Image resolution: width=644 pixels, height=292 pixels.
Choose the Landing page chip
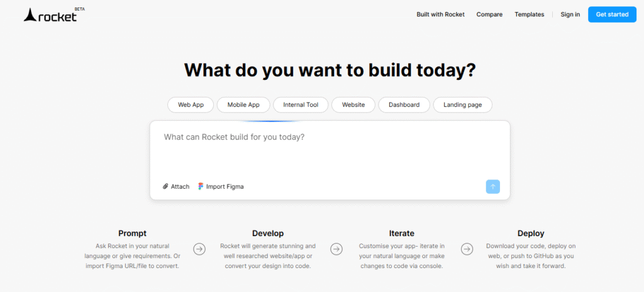pyautogui.click(x=462, y=105)
